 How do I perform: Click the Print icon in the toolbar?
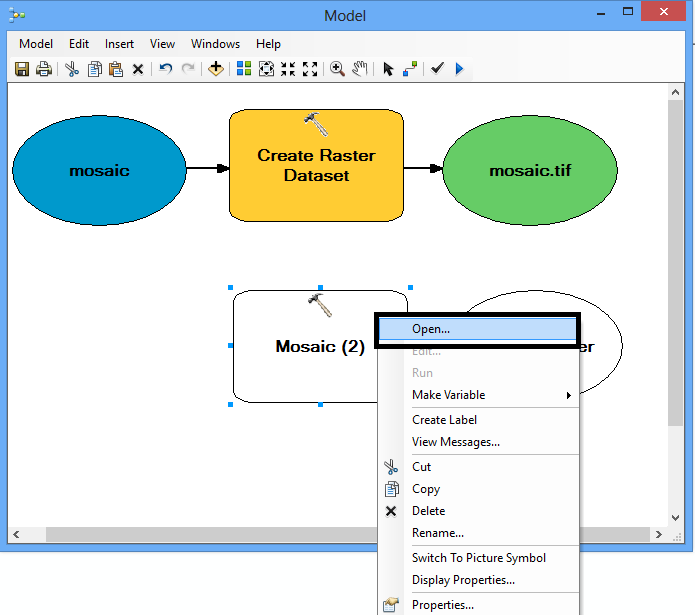44,69
